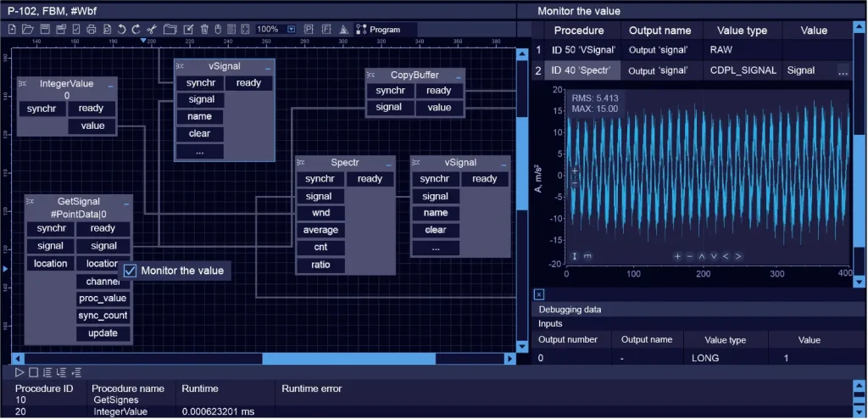
Task: Collapse the lower vSignal block beside Spectr
Action: (x=504, y=165)
